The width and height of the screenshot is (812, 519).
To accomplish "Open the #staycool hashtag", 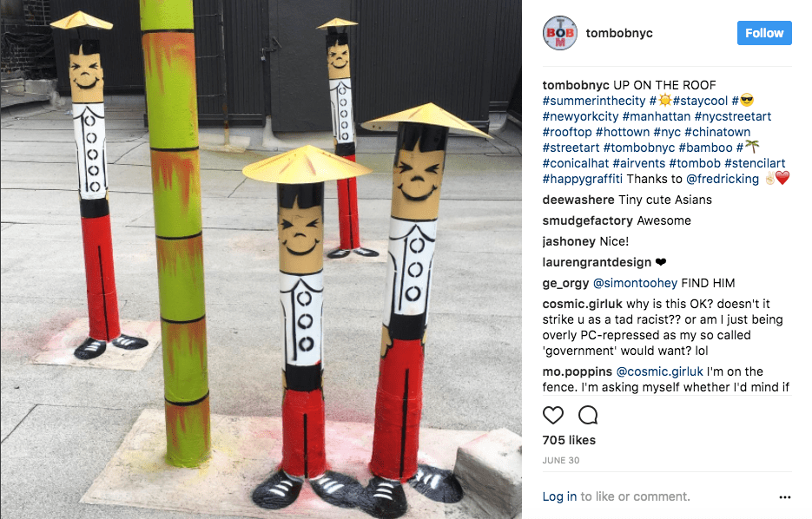I will pos(700,101).
